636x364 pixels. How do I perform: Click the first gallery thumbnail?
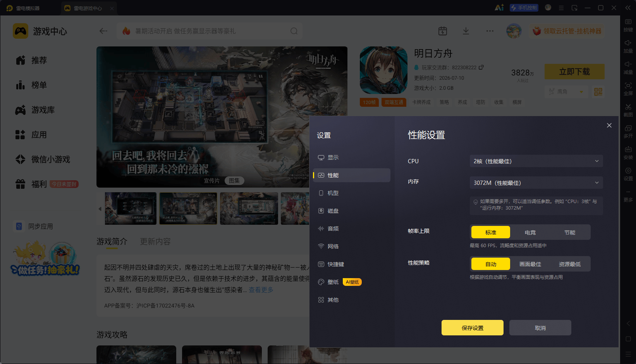(131, 208)
